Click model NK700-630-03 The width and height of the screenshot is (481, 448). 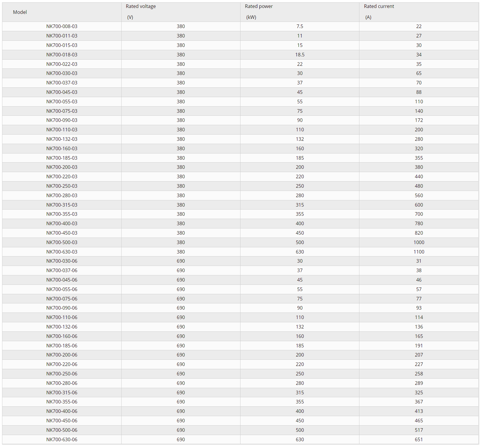(x=62, y=252)
